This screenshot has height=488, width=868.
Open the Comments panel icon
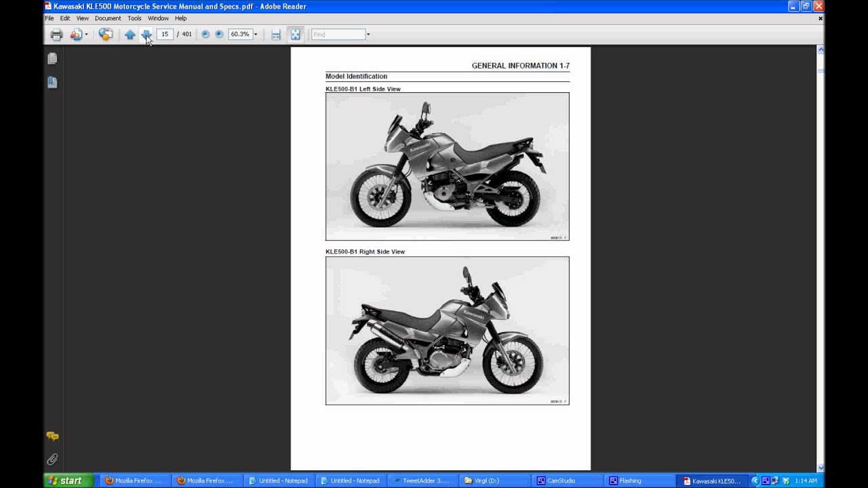(52, 436)
